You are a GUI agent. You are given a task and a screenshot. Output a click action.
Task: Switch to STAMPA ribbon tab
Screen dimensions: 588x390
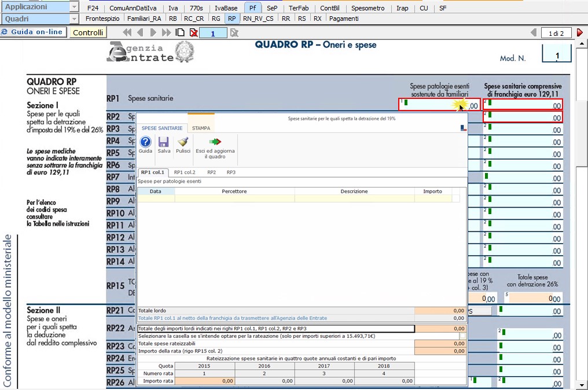coord(201,128)
